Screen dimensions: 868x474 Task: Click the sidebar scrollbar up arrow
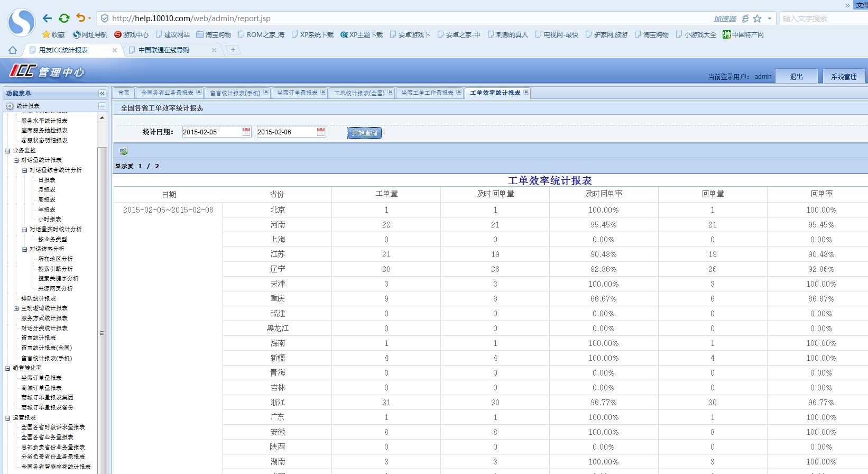point(102,118)
